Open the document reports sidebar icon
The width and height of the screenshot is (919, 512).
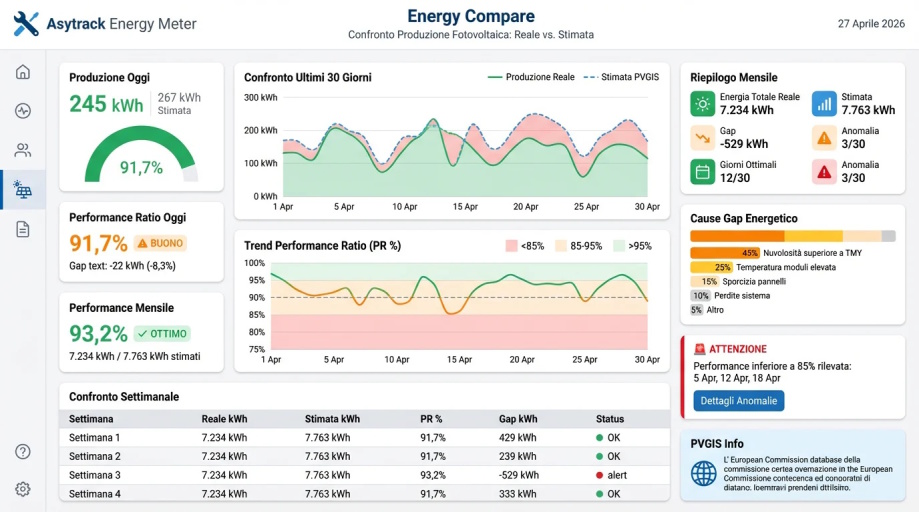point(23,229)
